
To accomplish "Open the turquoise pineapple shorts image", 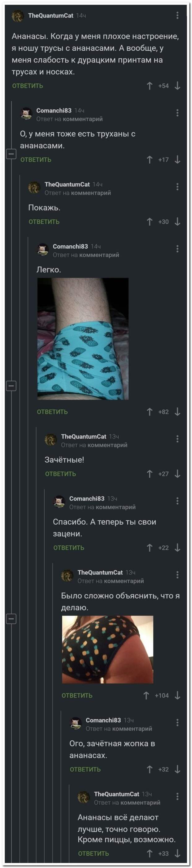I will (83, 339).
